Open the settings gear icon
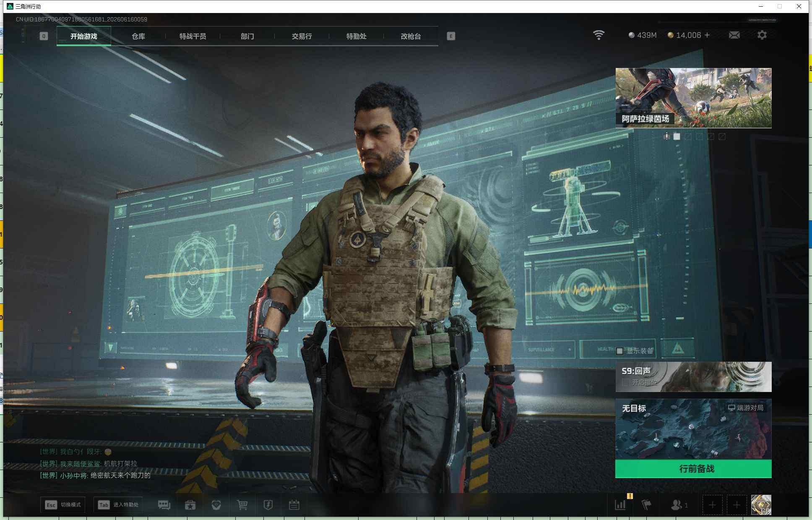The image size is (812, 520). pyautogui.click(x=762, y=35)
